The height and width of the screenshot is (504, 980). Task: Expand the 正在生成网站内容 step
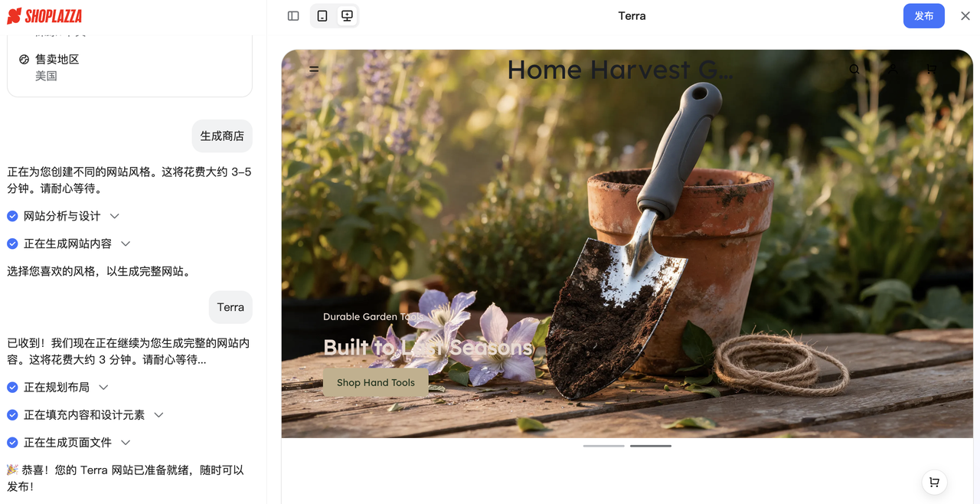126,244
